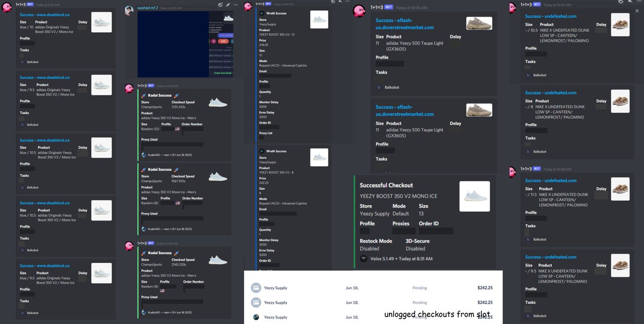Click the Velox logo in the Successful Checkout footer

coord(363,259)
